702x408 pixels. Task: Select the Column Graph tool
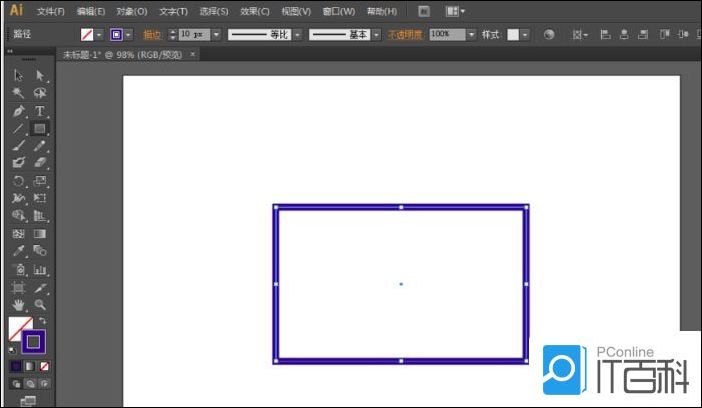[x=40, y=270]
